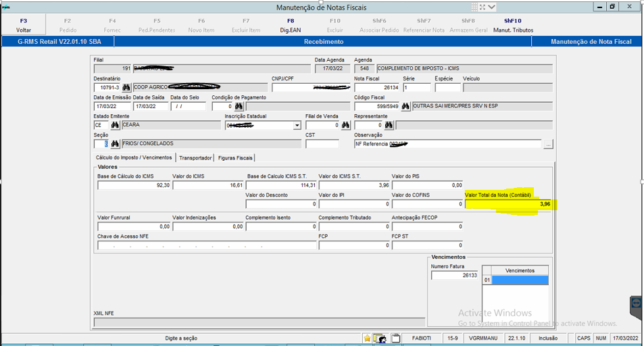Click the Série input field
This screenshot has width=644, height=346.
pos(416,88)
